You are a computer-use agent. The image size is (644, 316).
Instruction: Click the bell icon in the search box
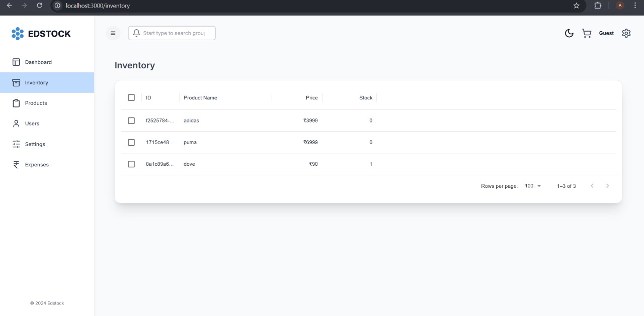[x=136, y=33]
